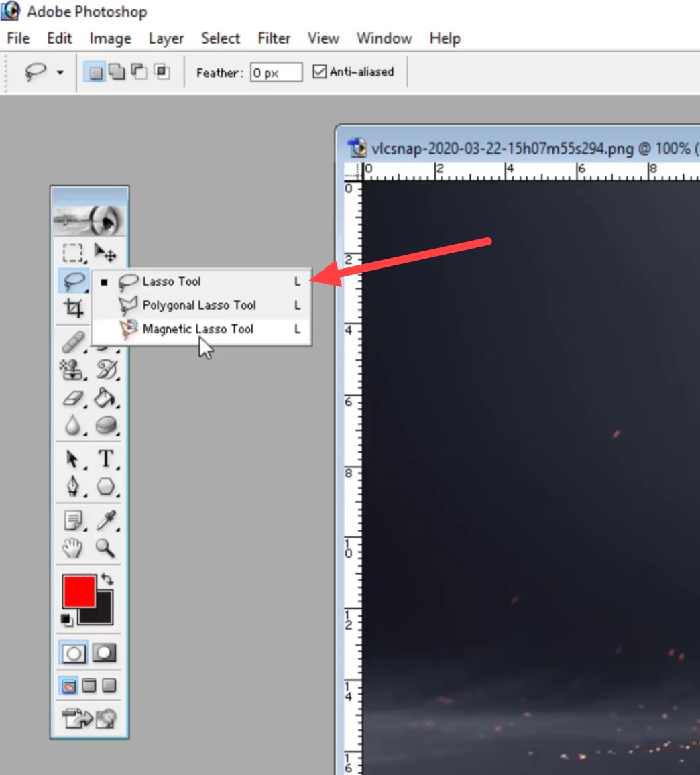Select the Paint Bucket tool
The image size is (700, 775).
(105, 398)
